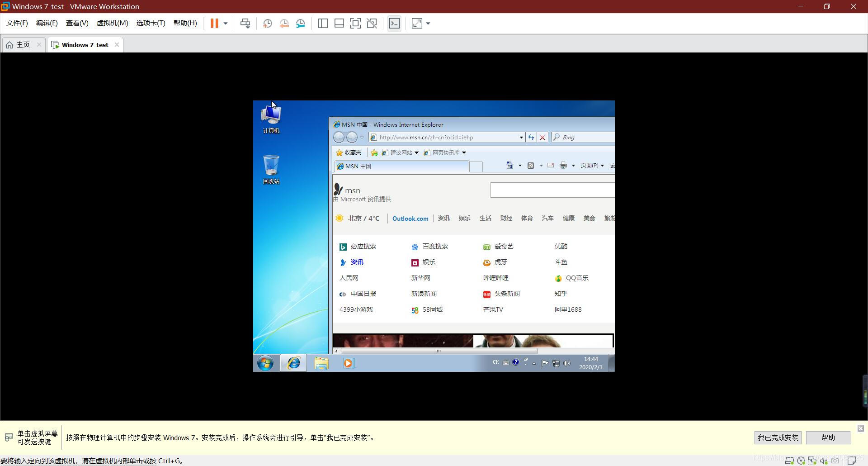Screen dimensions: 868x466
Task: Toggle the library sidebar panel
Action: click(323, 24)
